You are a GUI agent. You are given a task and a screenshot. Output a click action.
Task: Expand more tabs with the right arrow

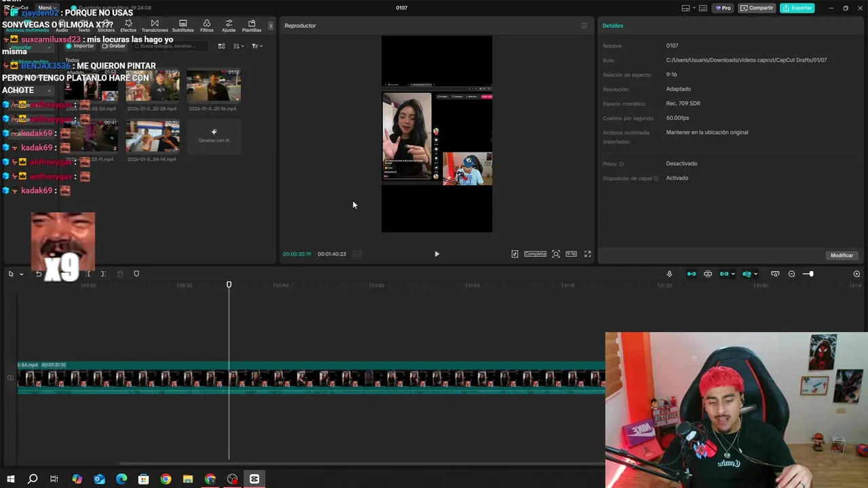click(271, 26)
